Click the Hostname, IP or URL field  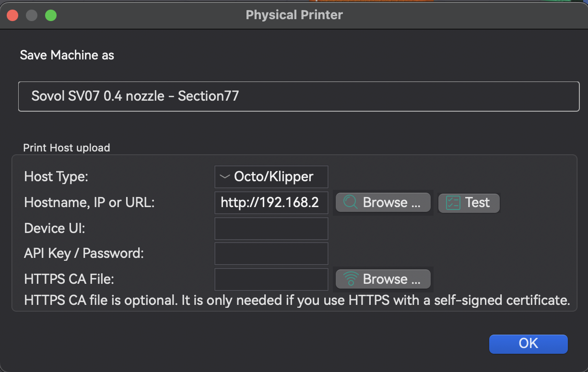click(271, 202)
